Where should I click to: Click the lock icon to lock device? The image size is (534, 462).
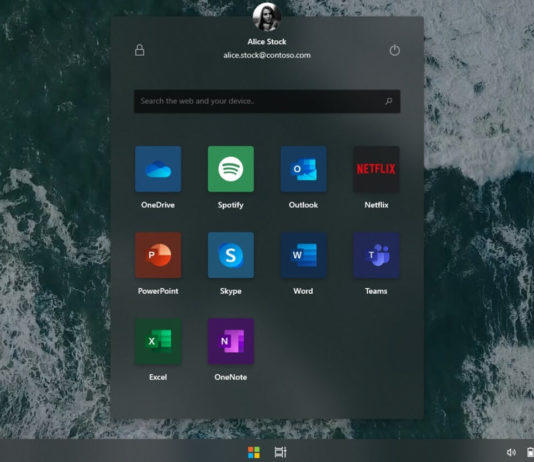tap(140, 50)
